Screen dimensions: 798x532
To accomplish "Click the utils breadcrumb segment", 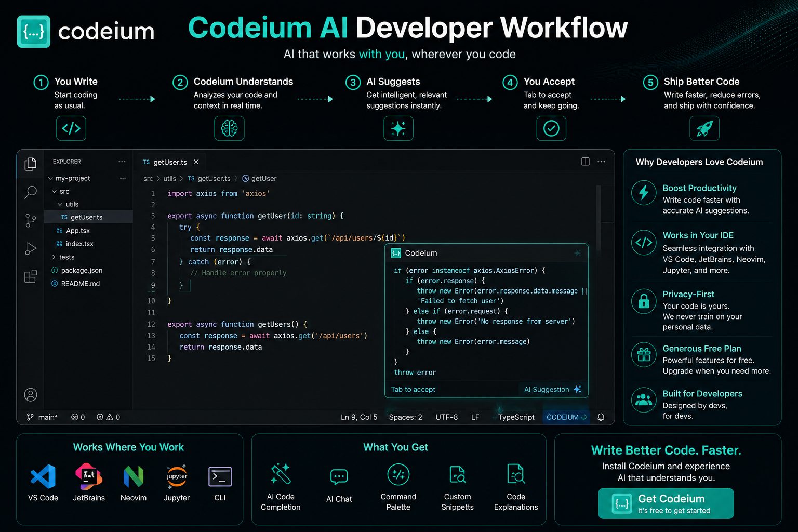I will [x=170, y=178].
